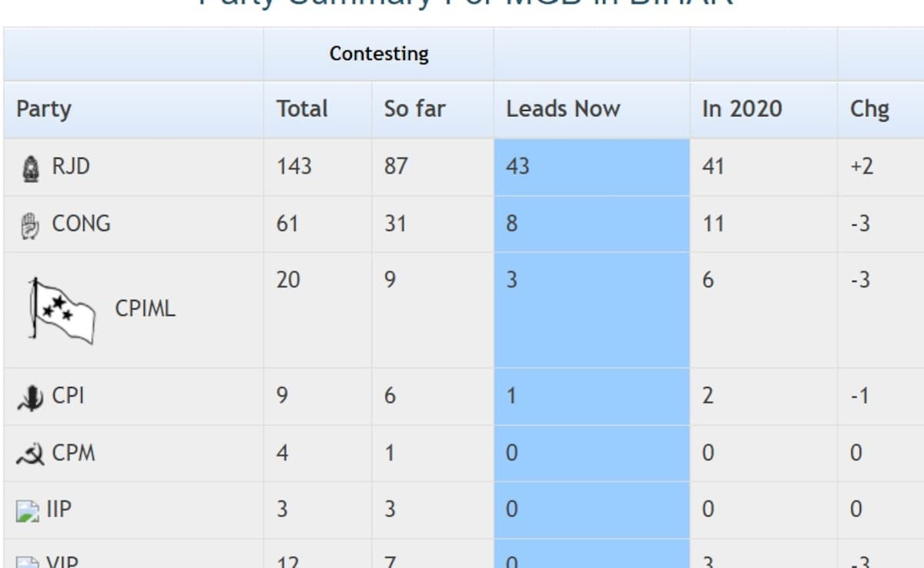The image size is (924, 568).
Task: Sort by the Party column header
Action: click(44, 109)
